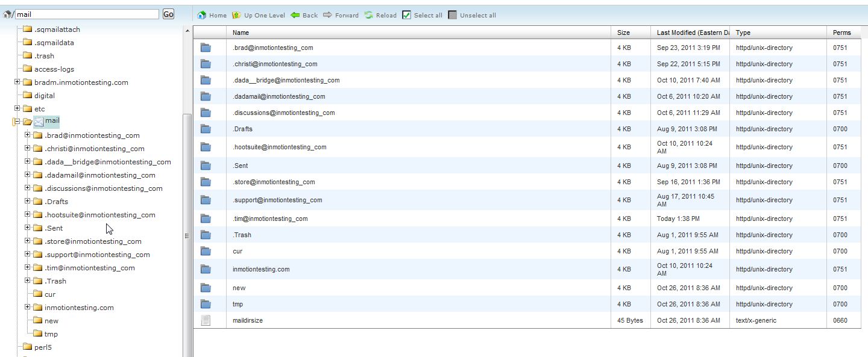Screen dimensions: 868x357
Task: Click the mail envelope icon in tree
Action: (x=39, y=122)
